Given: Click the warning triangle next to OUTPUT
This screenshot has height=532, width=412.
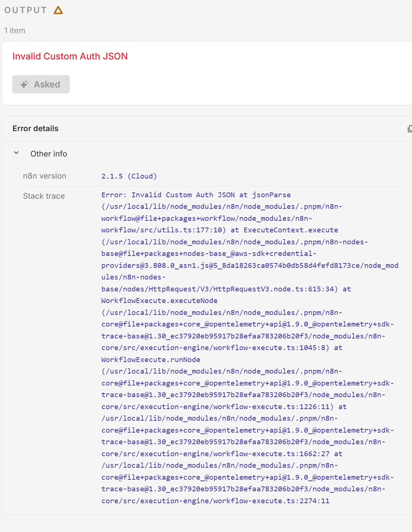Looking at the screenshot, I should click(x=58, y=10).
